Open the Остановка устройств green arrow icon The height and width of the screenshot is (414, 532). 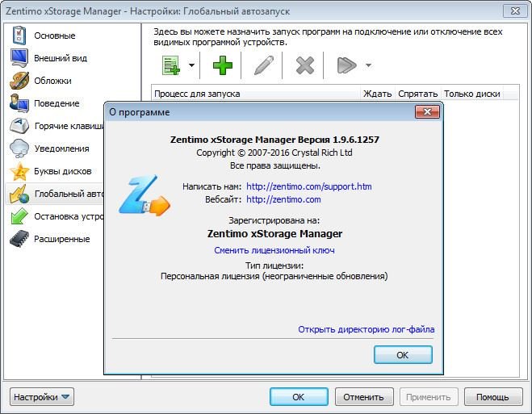(x=19, y=216)
